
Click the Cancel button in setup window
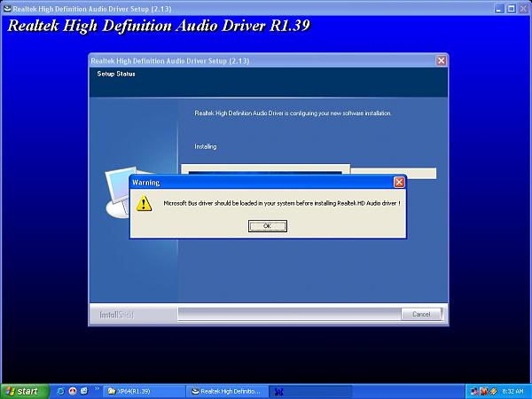coord(421,314)
